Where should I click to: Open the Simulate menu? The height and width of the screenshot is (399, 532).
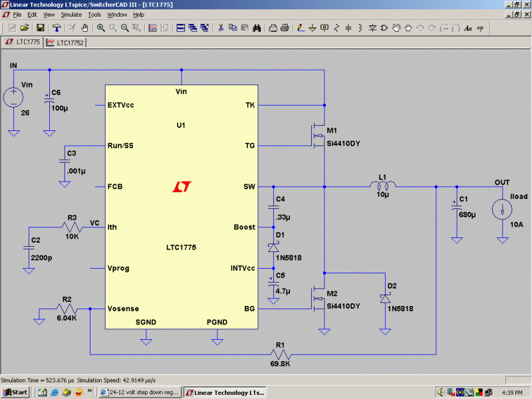tap(71, 15)
